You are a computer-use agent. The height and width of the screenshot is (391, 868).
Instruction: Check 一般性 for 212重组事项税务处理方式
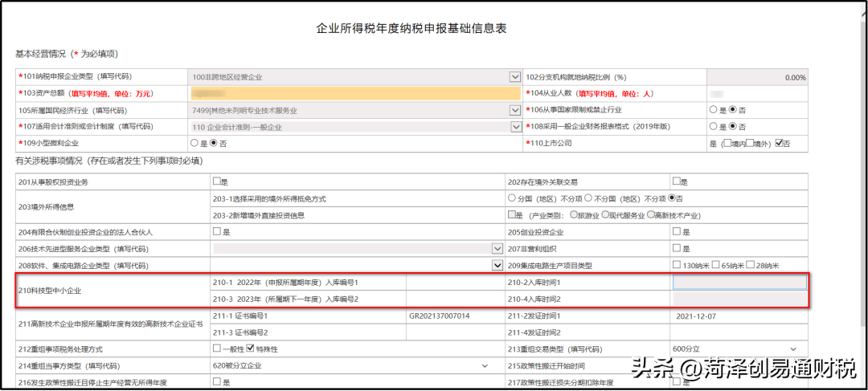[217, 348]
